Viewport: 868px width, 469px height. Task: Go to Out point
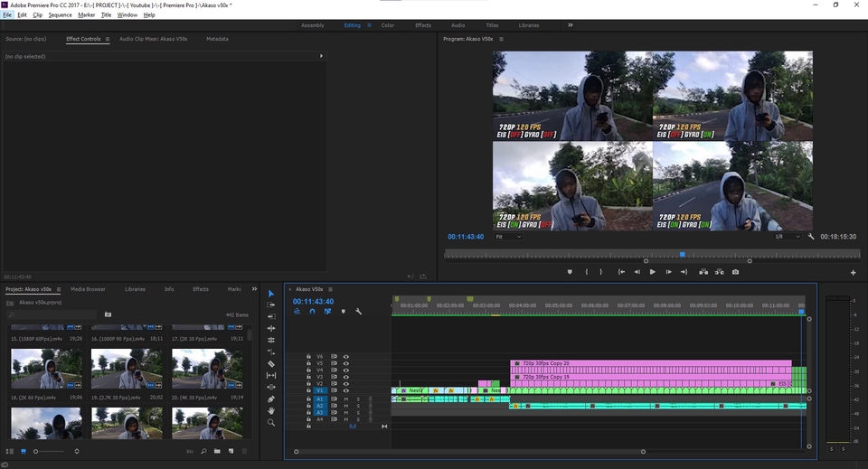tap(684, 272)
